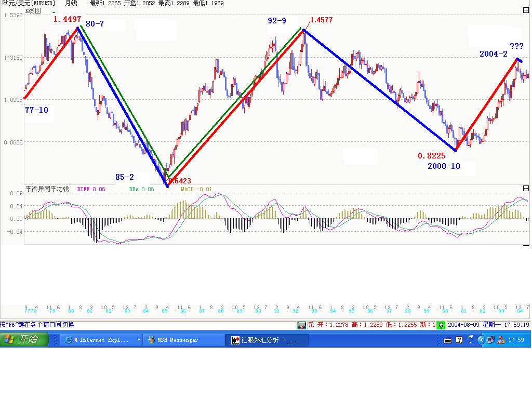Click the 2004-2 date annotation
Screen dimensions: 532x399
tap(494, 54)
